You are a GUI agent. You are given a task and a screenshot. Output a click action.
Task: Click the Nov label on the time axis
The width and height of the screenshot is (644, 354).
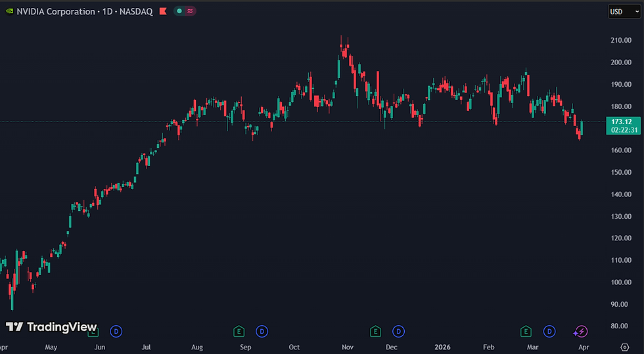[348, 347]
